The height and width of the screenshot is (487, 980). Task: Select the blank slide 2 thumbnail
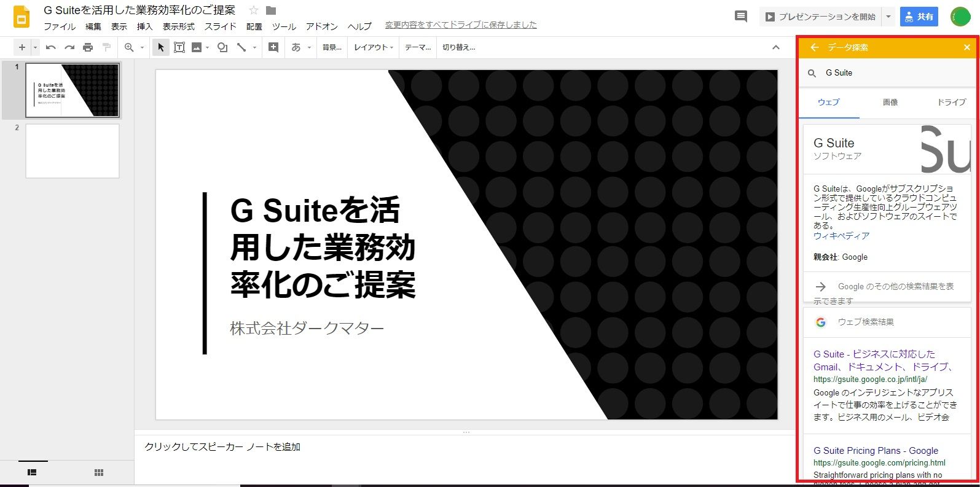coord(73,151)
